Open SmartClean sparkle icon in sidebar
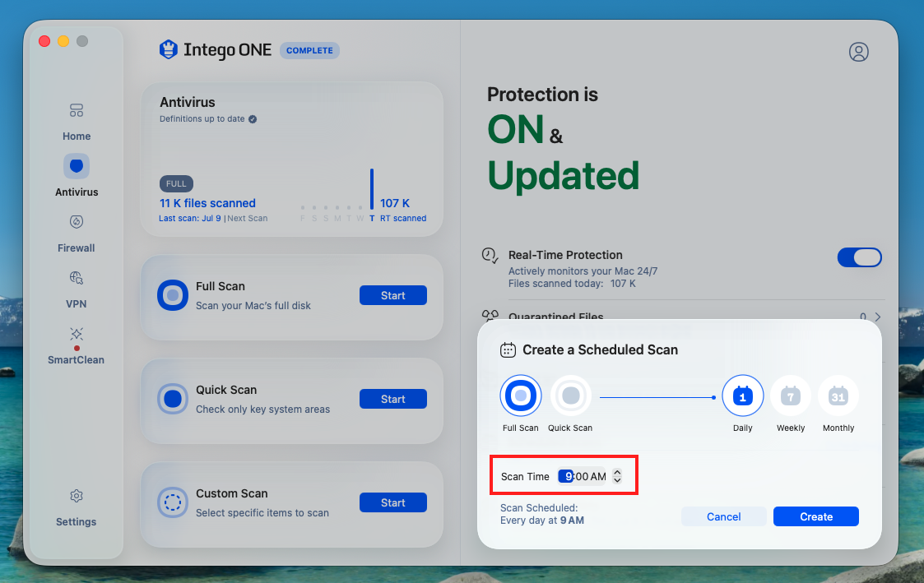 point(77,334)
